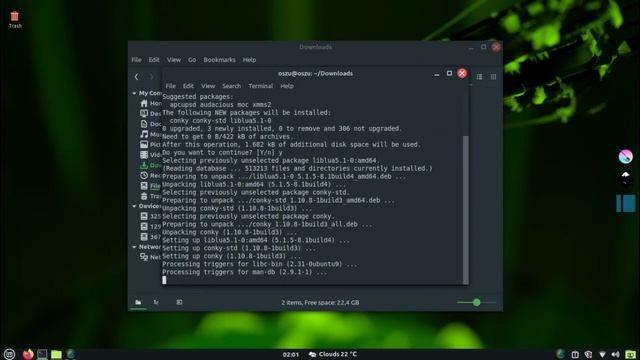Viewport: 640px width, 360px height.
Task: Click the blue rectangle desktop widget
Action: [x=625, y=203]
